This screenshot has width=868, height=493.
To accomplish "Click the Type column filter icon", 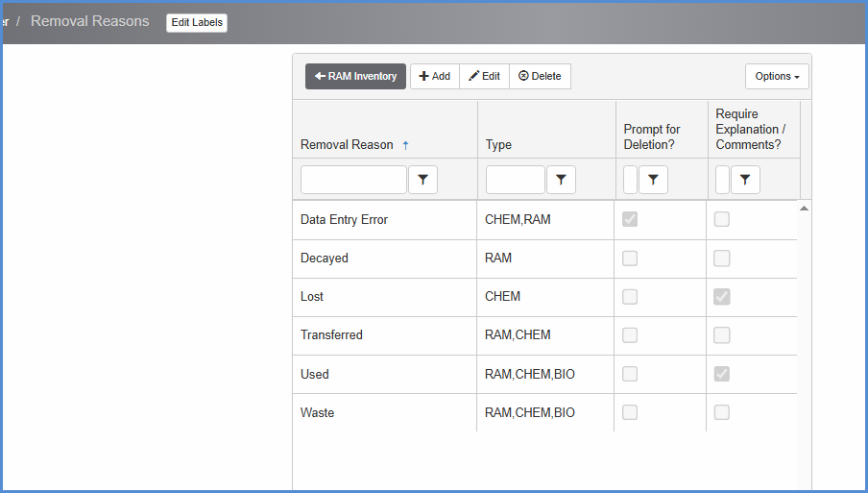I will click(561, 180).
